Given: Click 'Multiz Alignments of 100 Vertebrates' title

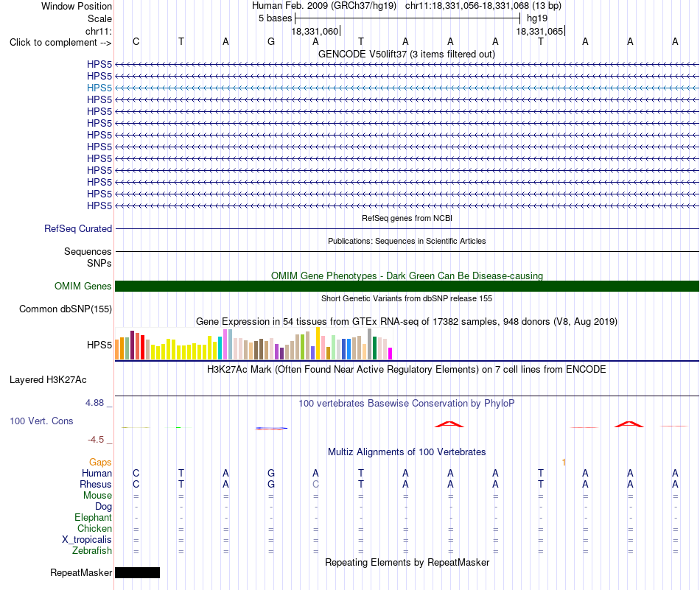Looking at the screenshot, I should [407, 452].
